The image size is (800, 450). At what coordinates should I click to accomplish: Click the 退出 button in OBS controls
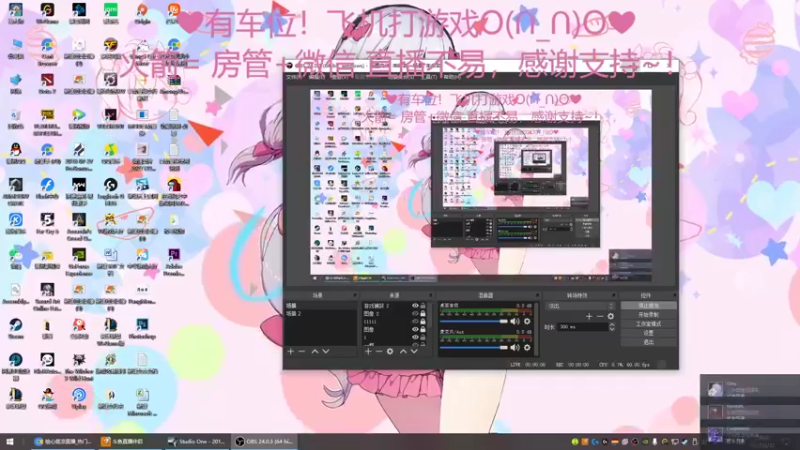(x=648, y=342)
